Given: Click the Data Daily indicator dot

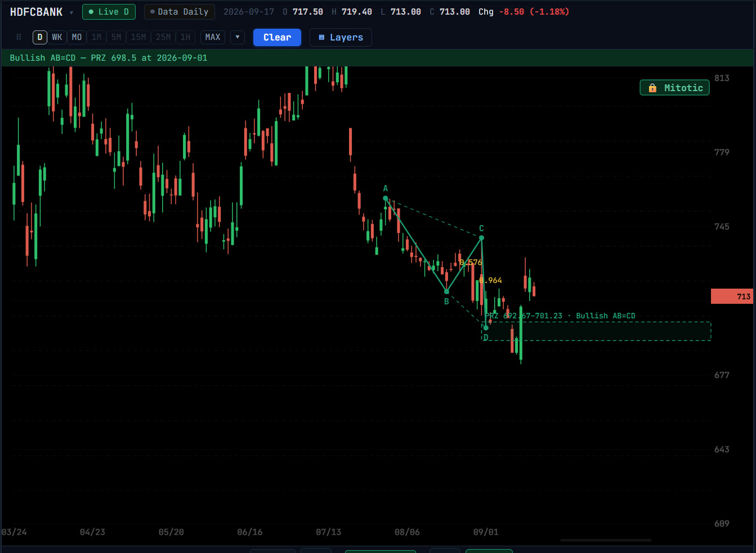Looking at the screenshot, I should coord(152,12).
